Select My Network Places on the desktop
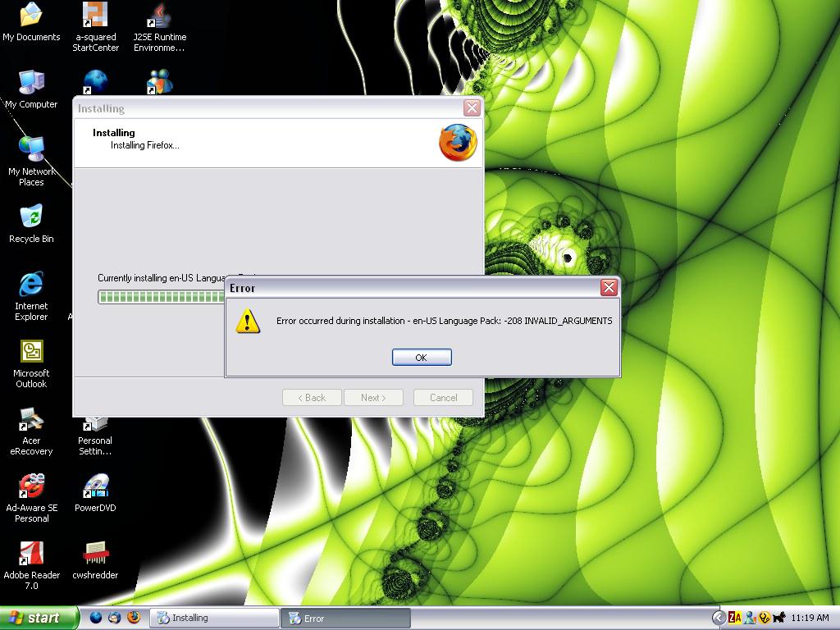The image size is (840, 630). [x=31, y=162]
